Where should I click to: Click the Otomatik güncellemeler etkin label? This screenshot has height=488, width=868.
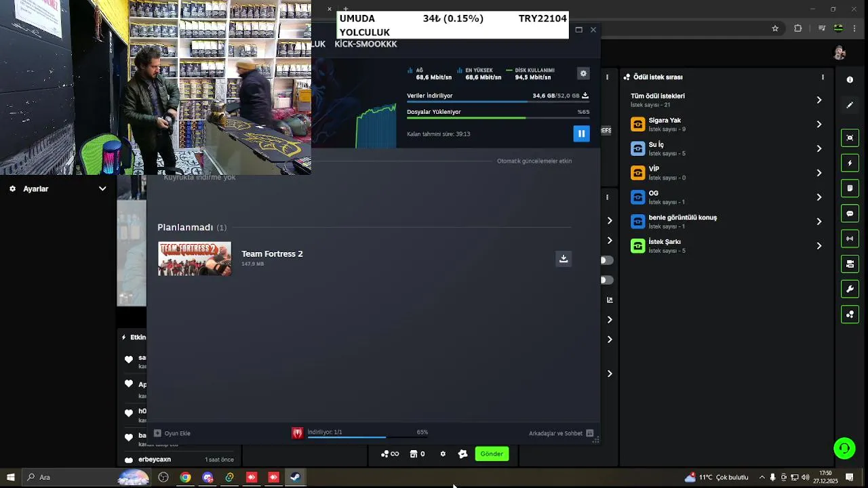(534, 161)
